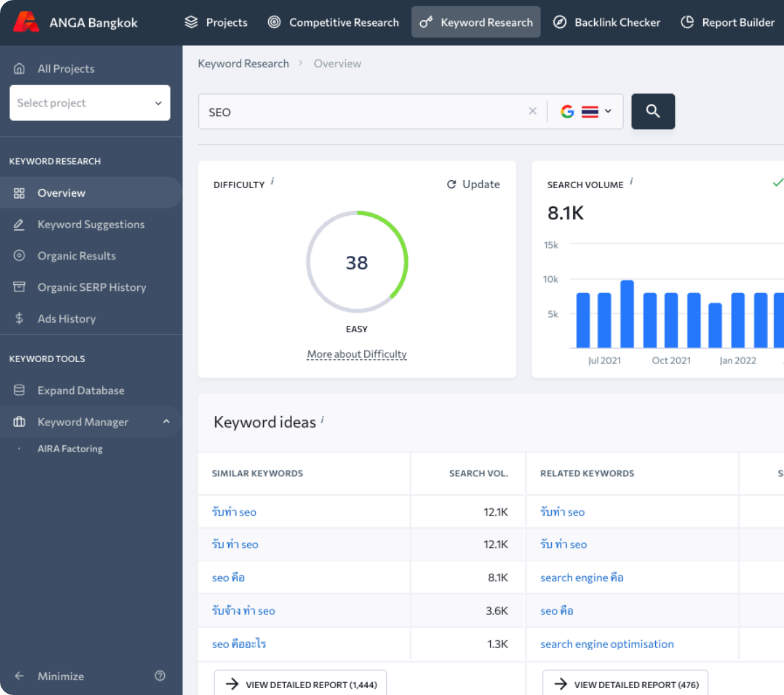Click Minimize at sidebar bottom
784x695 pixels.
(x=60, y=676)
